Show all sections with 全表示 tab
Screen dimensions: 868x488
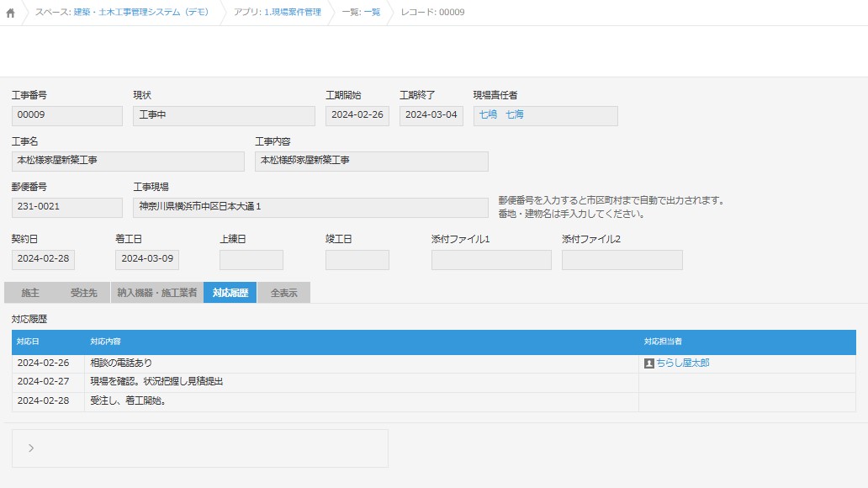tap(283, 293)
